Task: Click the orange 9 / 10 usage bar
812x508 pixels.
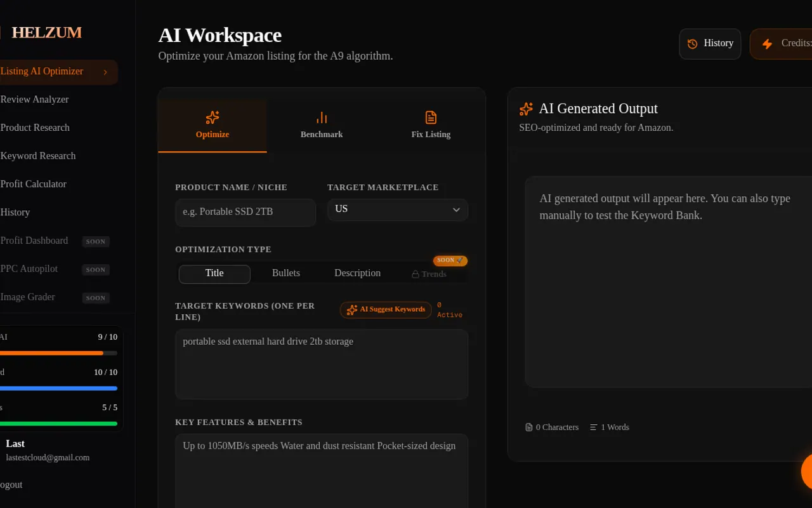Action: pyautogui.click(x=58, y=353)
